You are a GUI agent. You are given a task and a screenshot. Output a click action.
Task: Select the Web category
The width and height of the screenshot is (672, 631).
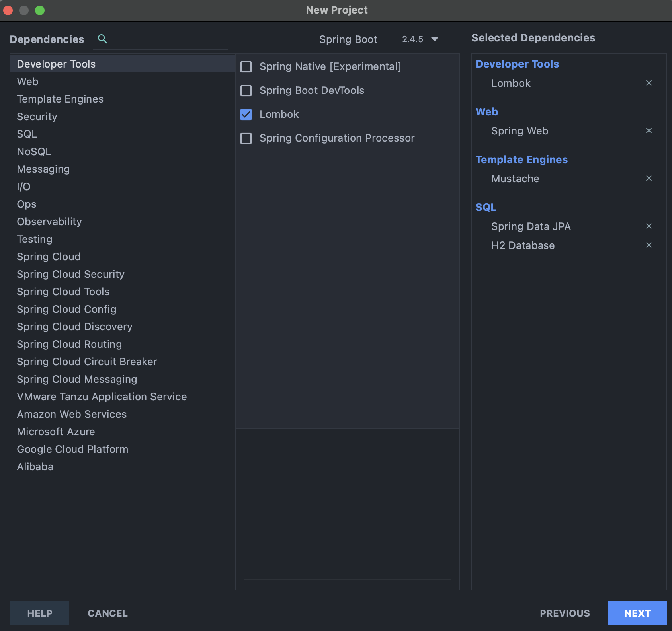123,82
